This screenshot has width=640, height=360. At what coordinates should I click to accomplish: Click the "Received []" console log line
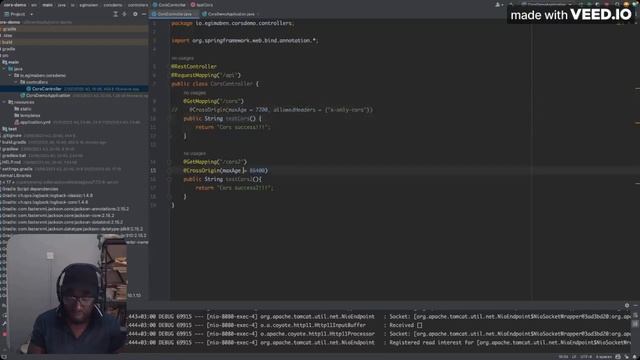tap(406, 325)
